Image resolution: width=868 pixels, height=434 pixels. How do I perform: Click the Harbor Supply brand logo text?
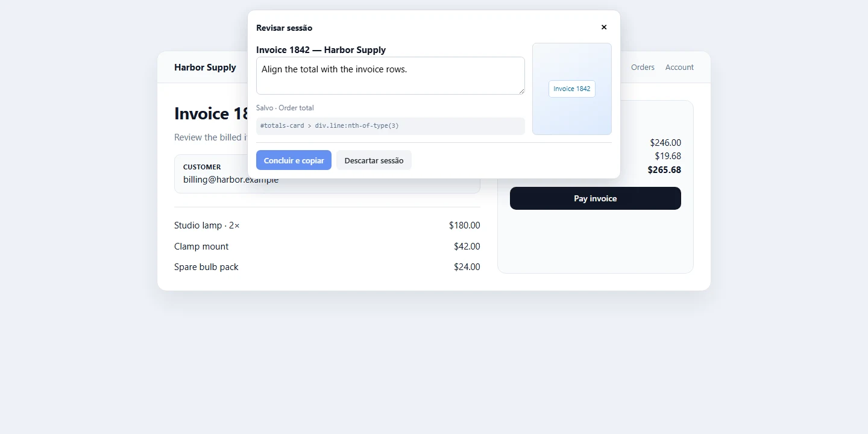(205, 67)
